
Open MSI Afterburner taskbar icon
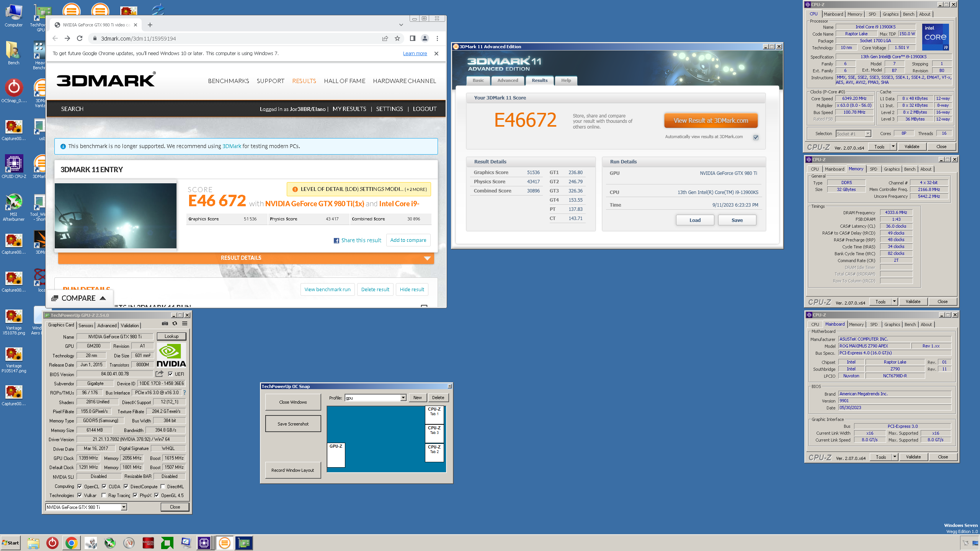click(x=110, y=543)
